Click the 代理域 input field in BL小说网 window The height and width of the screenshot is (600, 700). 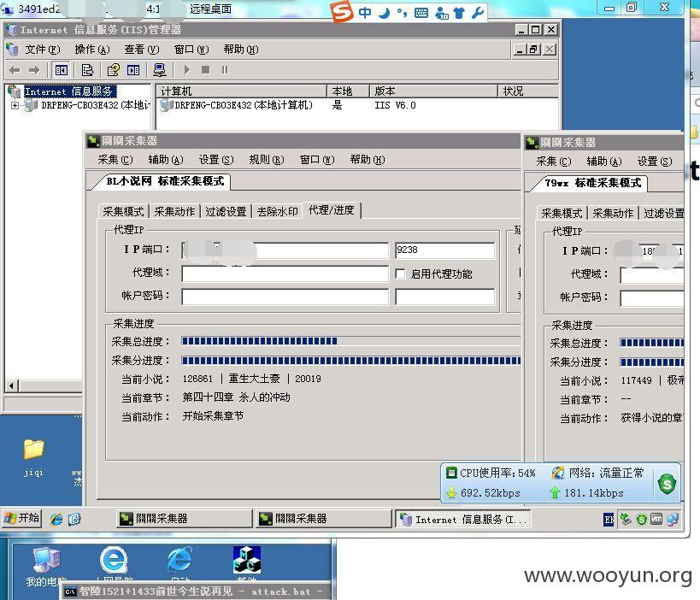pyautogui.click(x=285, y=274)
